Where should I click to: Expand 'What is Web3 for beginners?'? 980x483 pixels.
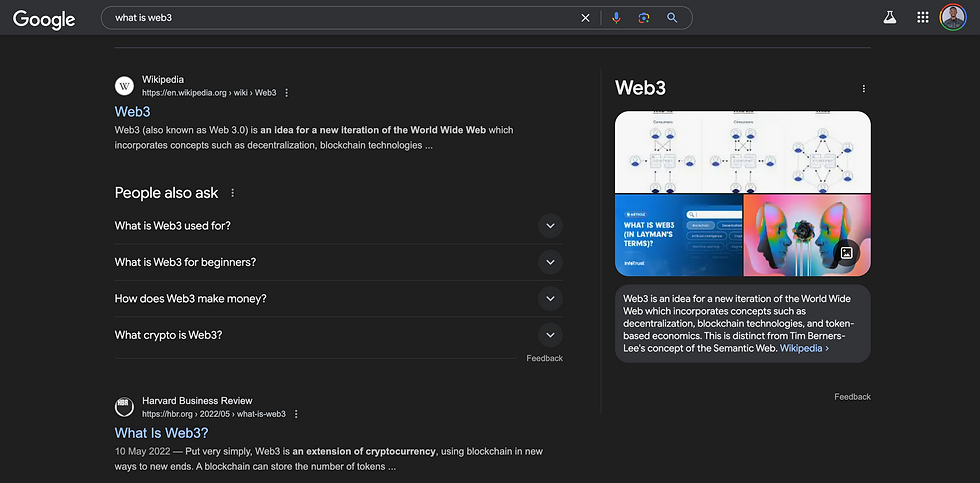click(339, 262)
